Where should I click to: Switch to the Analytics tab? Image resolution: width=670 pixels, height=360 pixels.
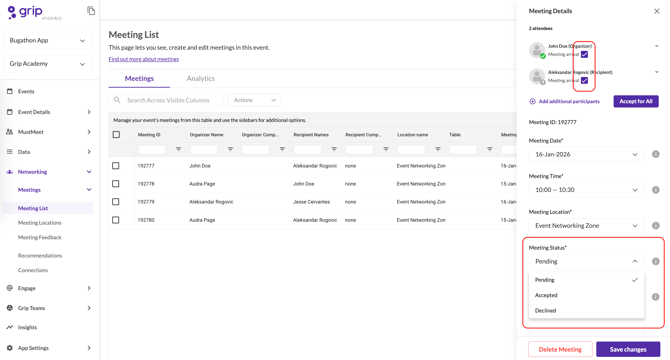click(200, 79)
